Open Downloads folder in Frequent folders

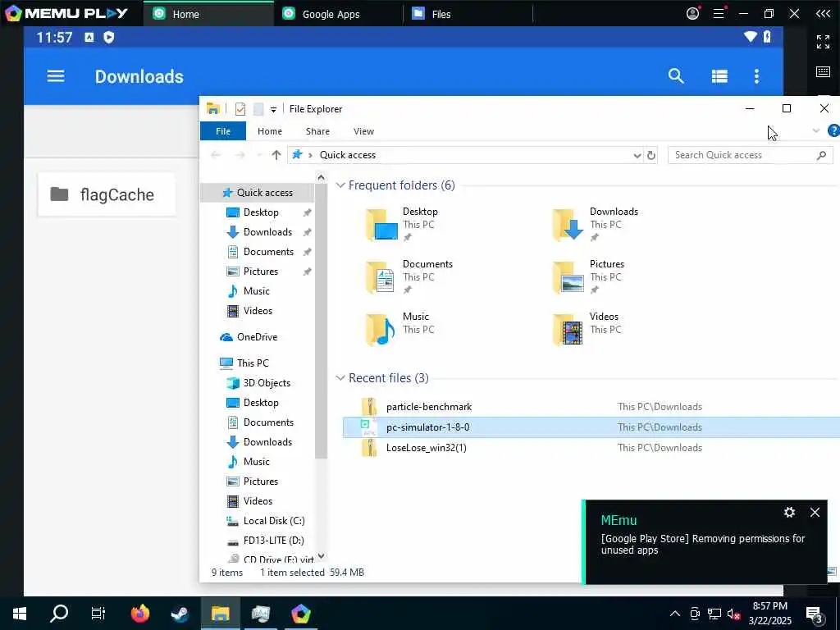595,225
